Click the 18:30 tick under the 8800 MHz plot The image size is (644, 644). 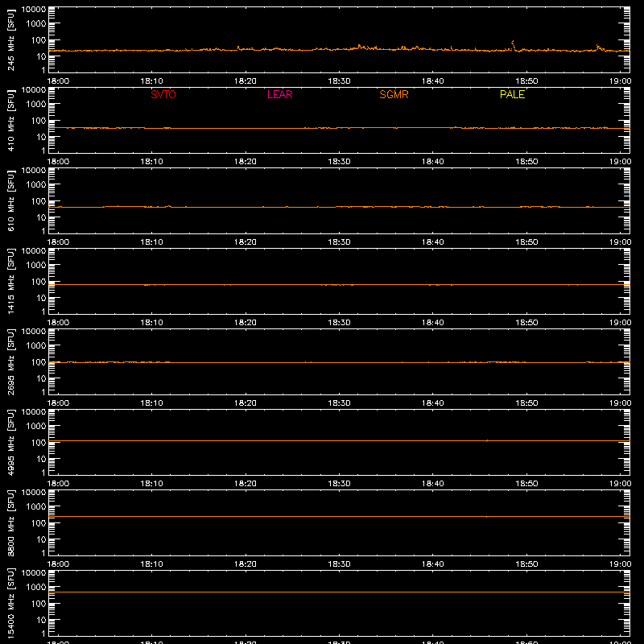coord(339,564)
